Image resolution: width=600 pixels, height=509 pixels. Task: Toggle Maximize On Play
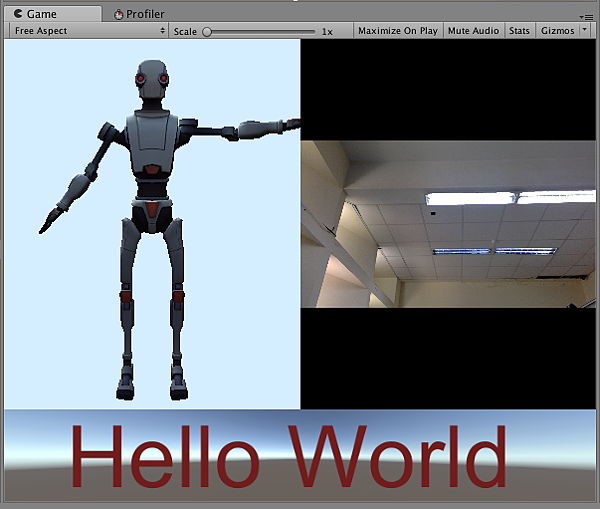pos(397,31)
